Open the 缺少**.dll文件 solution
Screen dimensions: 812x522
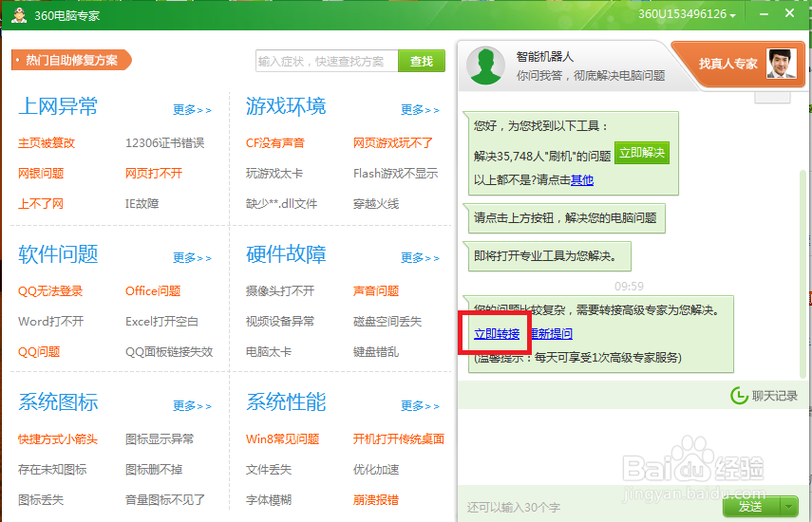pos(281,204)
